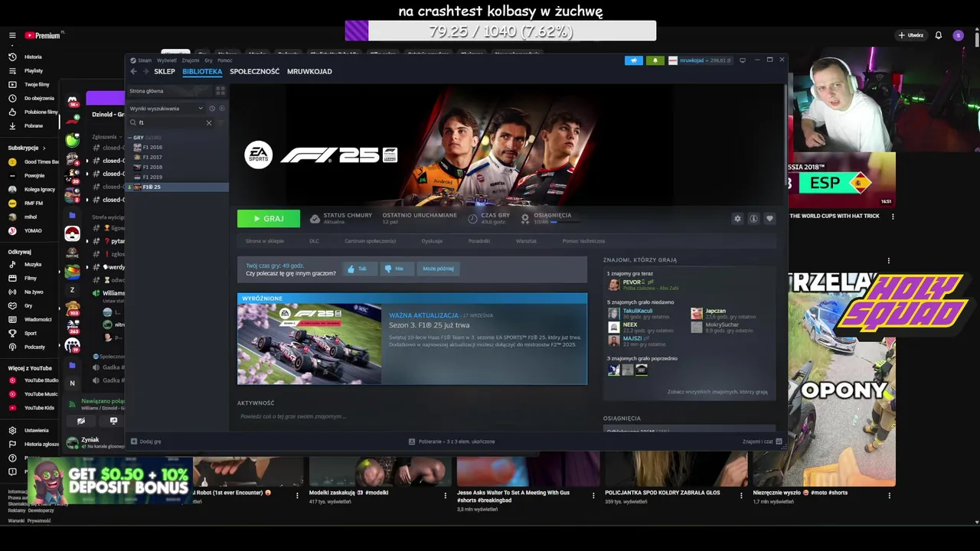The image size is (980, 551).
Task: Open Strona w sklepie game tab
Action: (x=265, y=241)
